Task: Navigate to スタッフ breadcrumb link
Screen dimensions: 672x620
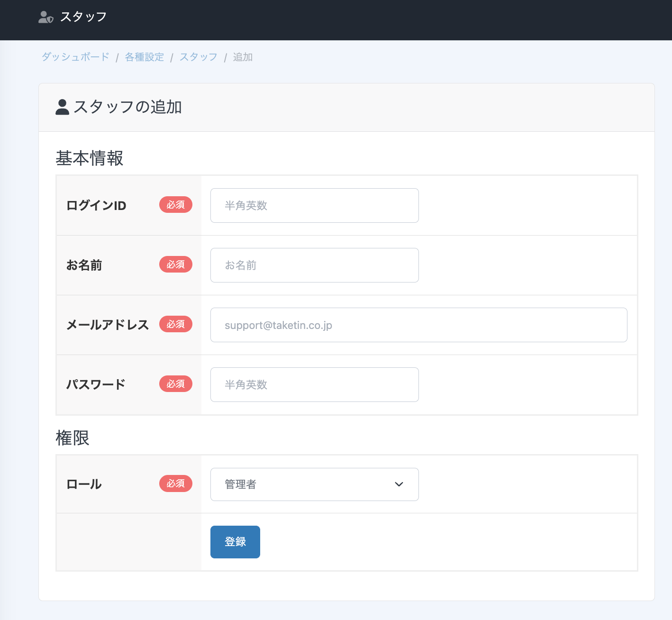Action: [x=198, y=57]
